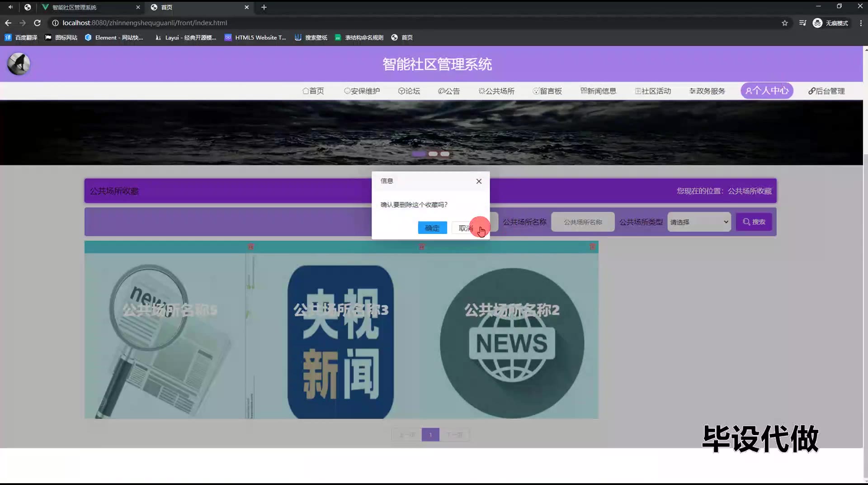Viewport: 868px width, 485px height.
Task: Click the trash icon above 公共场所名称3 card
Action: (x=422, y=247)
